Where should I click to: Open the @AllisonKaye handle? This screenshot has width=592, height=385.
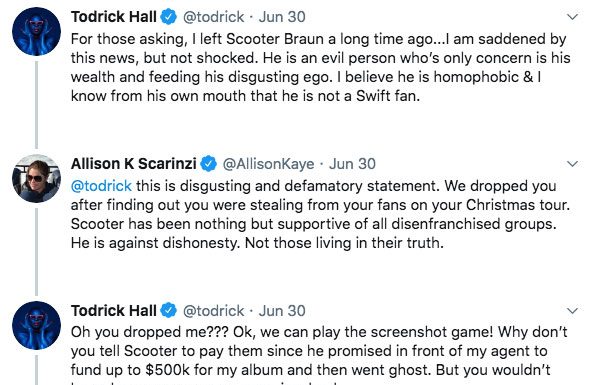(268, 164)
